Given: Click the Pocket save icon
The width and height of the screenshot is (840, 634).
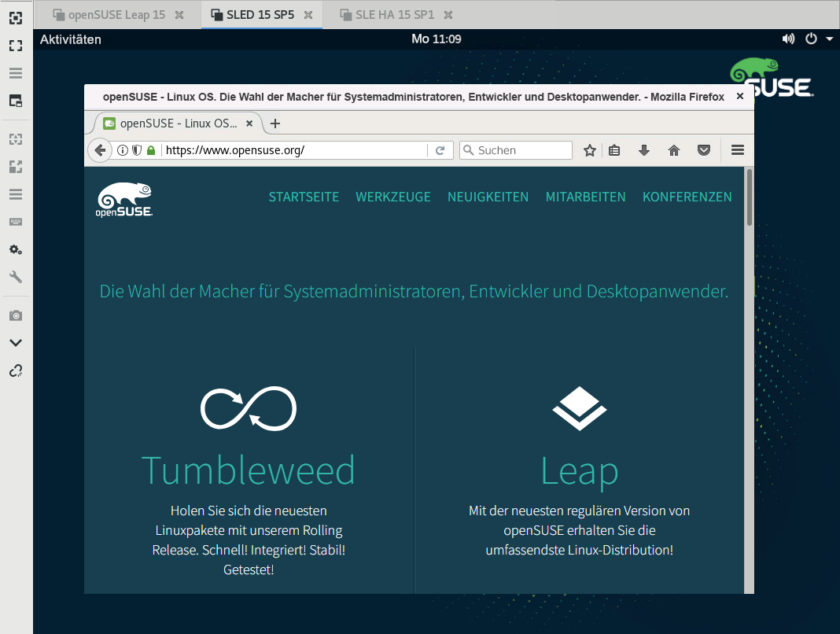Looking at the screenshot, I should pyautogui.click(x=705, y=150).
